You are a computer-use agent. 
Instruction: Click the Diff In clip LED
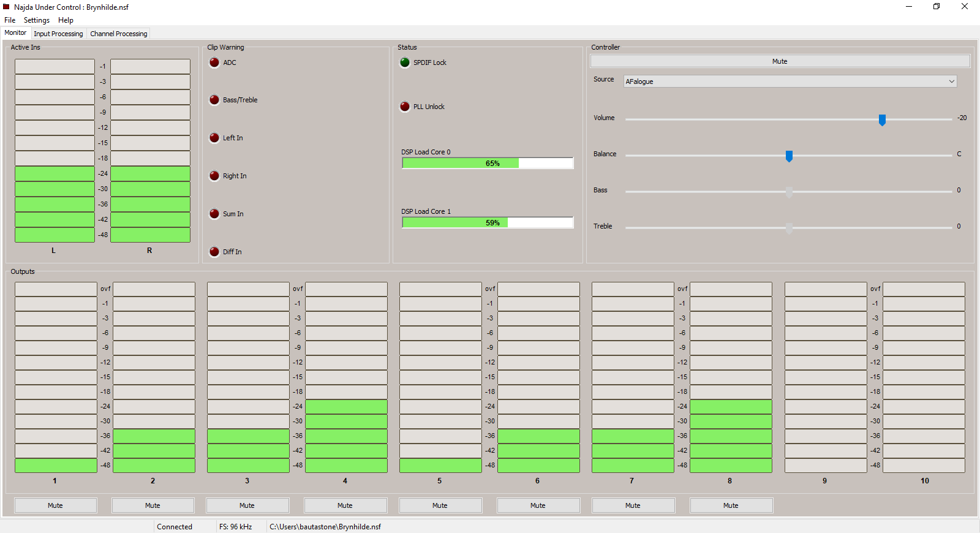pos(214,252)
